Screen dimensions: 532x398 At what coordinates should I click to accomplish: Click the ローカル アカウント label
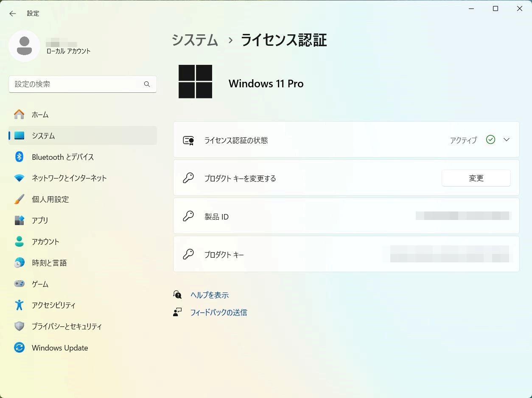point(68,51)
